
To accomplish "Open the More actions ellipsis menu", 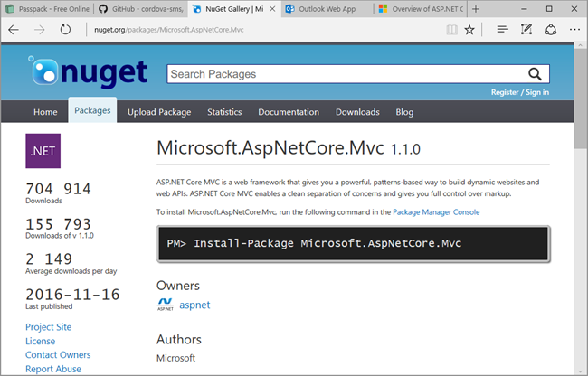I will [x=574, y=29].
